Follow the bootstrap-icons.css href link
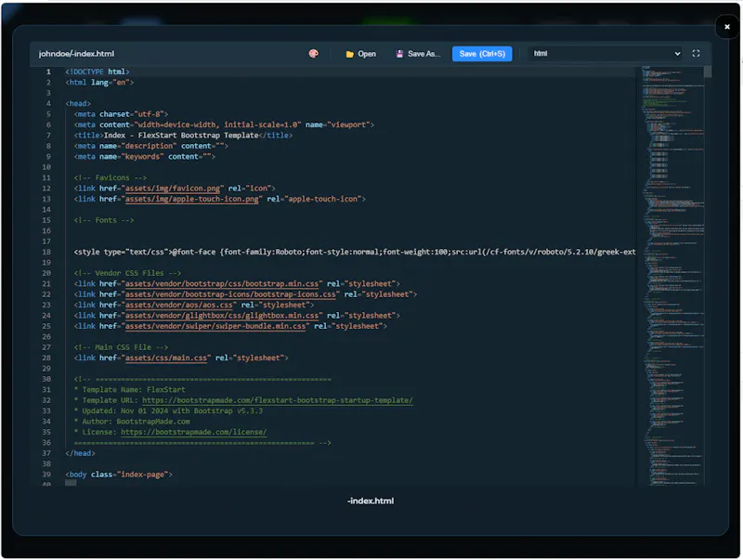 click(x=230, y=294)
